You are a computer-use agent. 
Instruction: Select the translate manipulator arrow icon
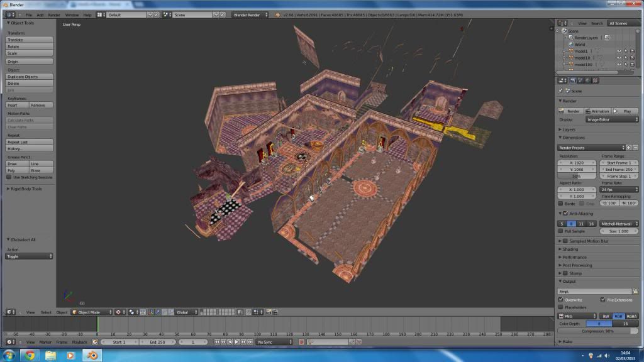[158, 312]
